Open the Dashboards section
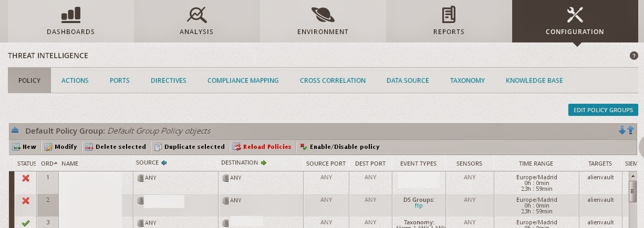 [70, 21]
